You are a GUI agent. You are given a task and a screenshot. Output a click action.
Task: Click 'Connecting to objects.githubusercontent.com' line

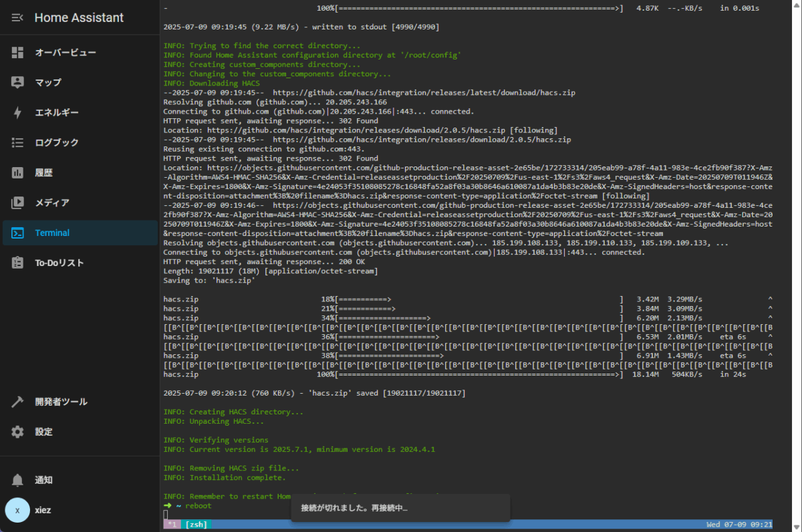coord(404,253)
